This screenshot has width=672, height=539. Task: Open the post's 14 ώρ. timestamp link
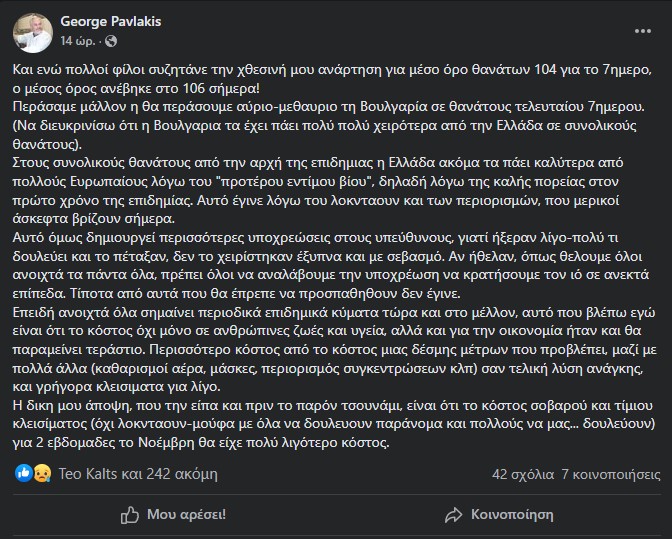78,41
